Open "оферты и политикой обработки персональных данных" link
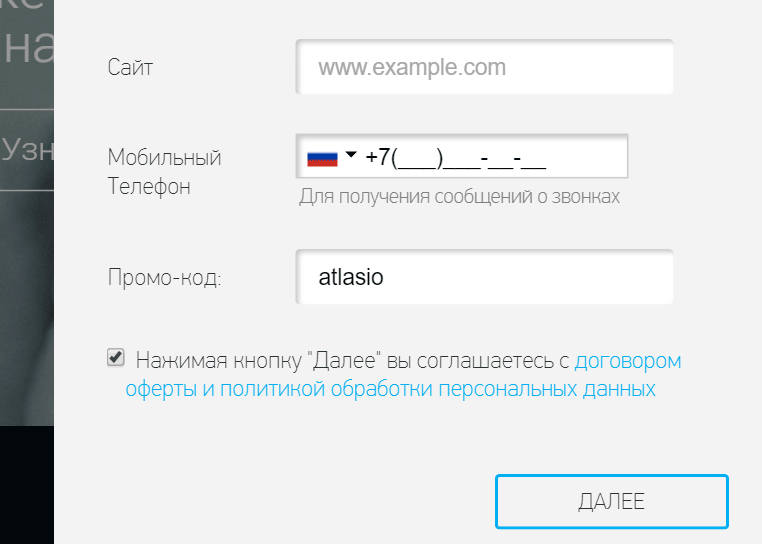Viewport: 762px width, 544px height. coord(390,388)
